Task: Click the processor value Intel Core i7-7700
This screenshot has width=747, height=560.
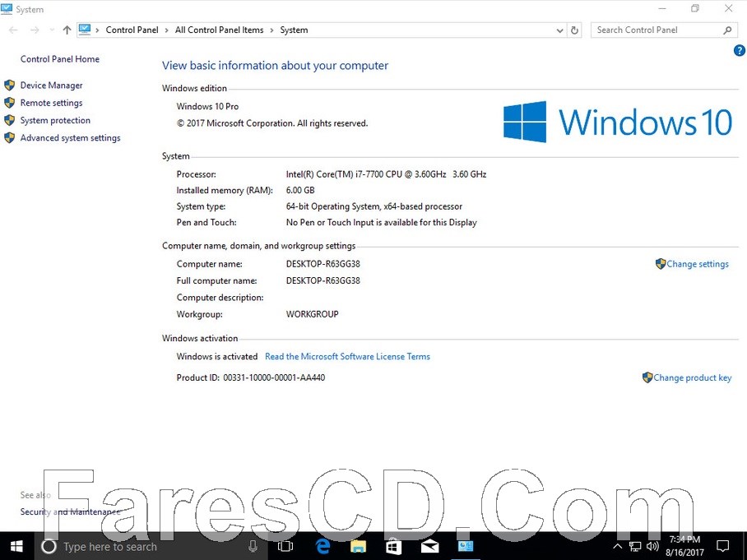Action: [386, 175]
